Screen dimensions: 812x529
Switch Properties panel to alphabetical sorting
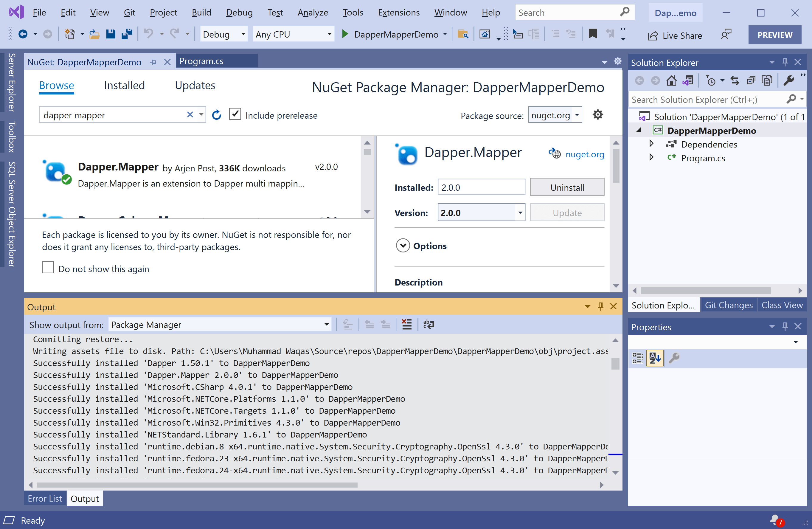655,358
